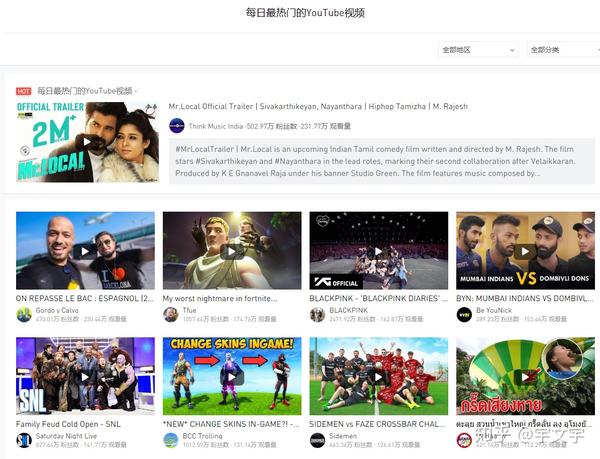Open the Gordo y Calvo channel name
The width and height of the screenshot is (600, 459).
(x=57, y=310)
